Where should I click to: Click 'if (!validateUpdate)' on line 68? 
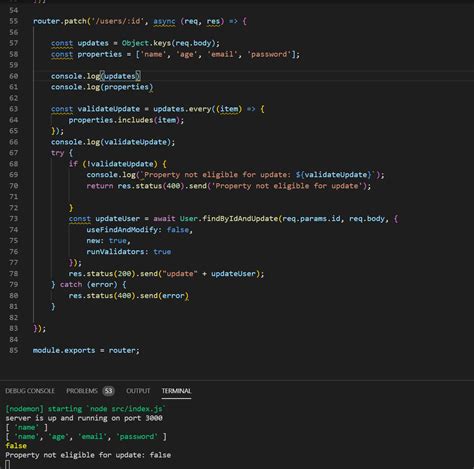click(x=113, y=164)
